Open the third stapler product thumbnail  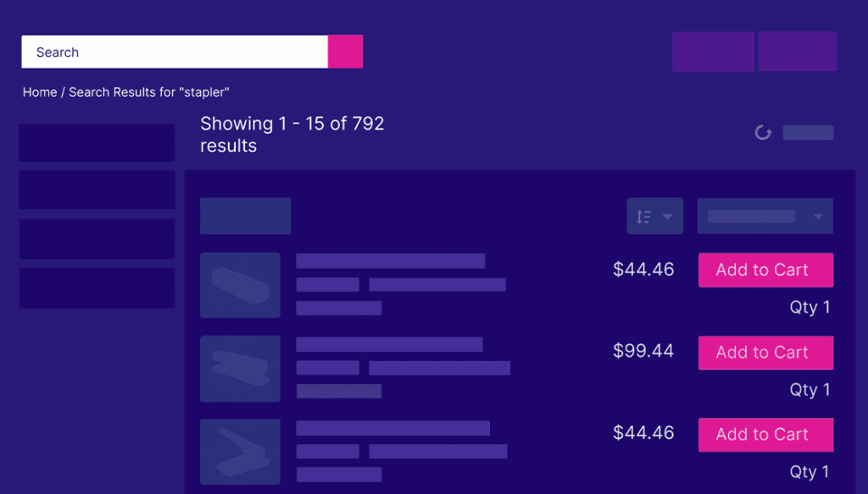240,452
